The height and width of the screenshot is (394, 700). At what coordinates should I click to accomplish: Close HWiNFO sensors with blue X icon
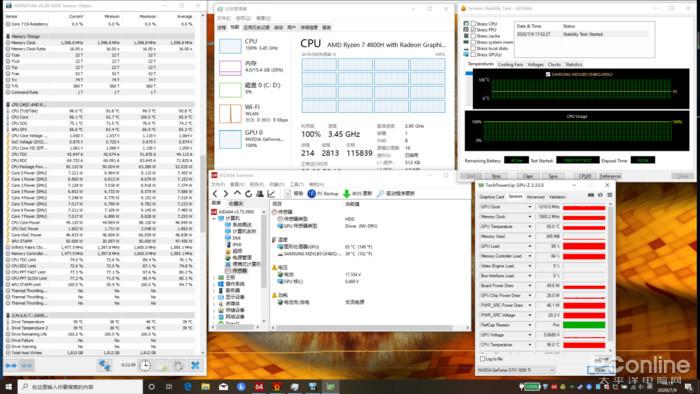[x=195, y=365]
